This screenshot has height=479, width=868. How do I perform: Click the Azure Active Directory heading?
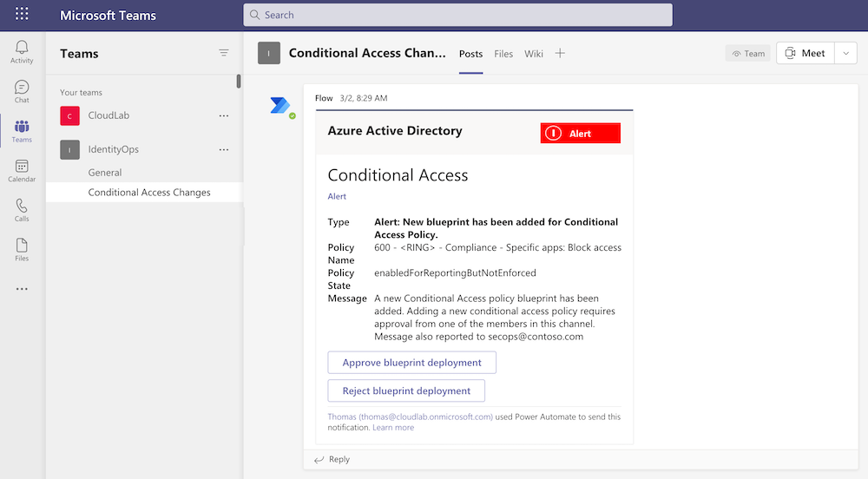395,130
